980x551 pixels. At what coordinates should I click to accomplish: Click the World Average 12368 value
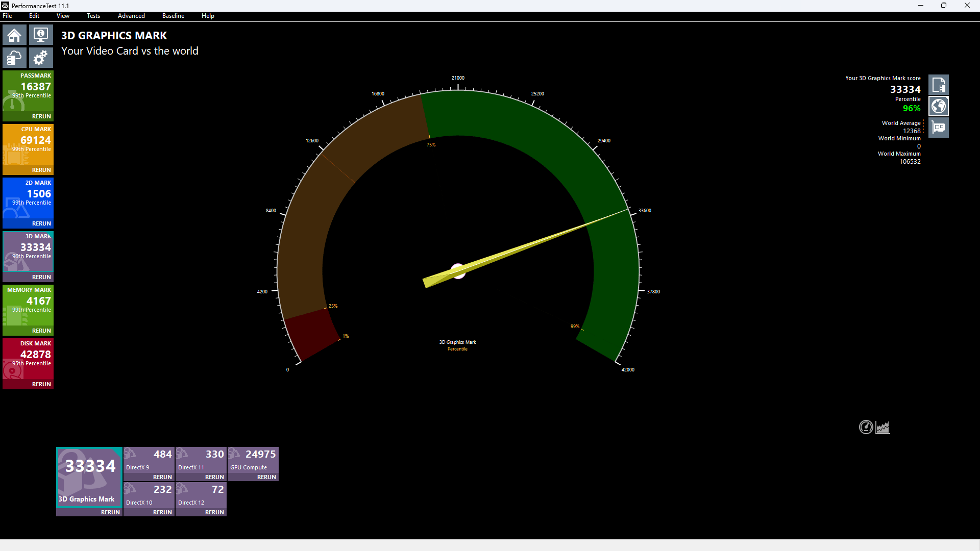click(912, 131)
